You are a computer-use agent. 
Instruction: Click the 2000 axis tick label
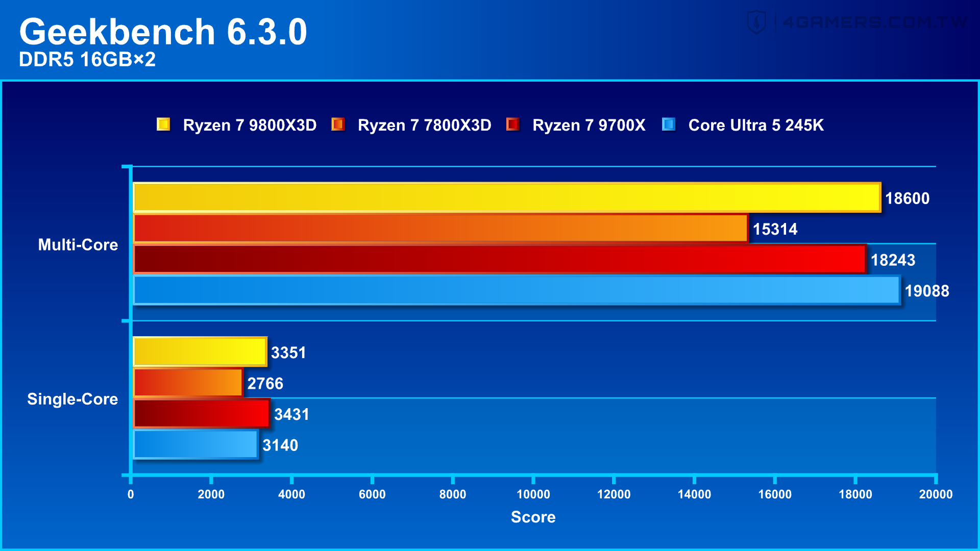pyautogui.click(x=211, y=494)
